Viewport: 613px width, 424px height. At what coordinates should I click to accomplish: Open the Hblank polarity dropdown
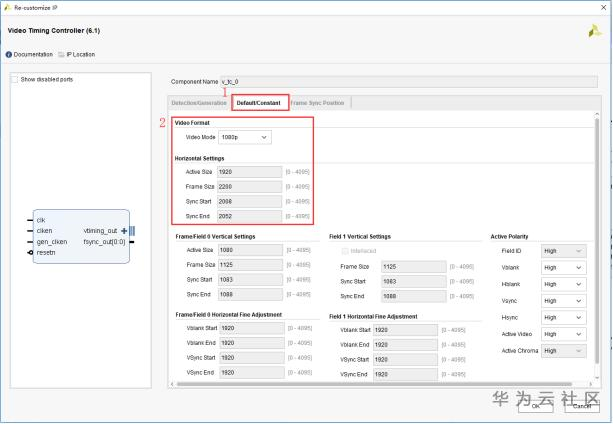click(x=564, y=284)
